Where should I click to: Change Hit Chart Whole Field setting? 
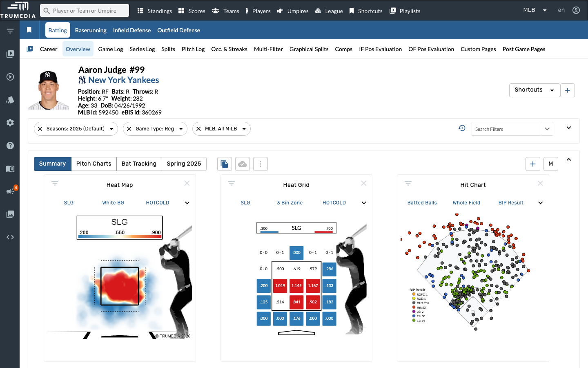(466, 203)
